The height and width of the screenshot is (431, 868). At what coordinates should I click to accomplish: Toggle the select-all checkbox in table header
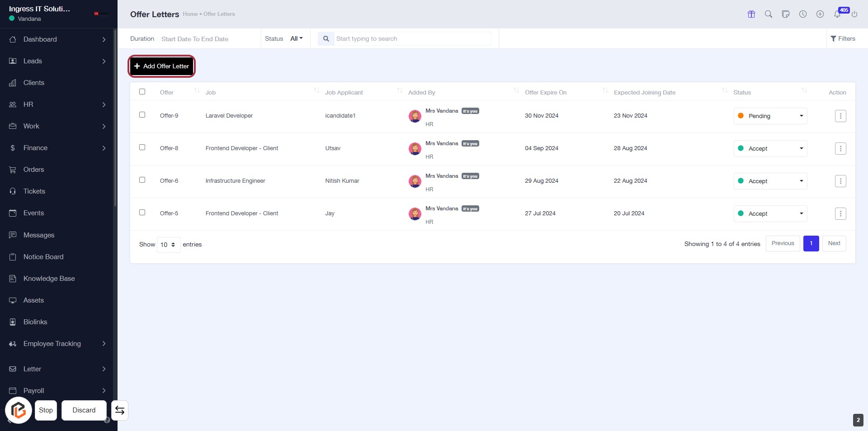(x=142, y=92)
